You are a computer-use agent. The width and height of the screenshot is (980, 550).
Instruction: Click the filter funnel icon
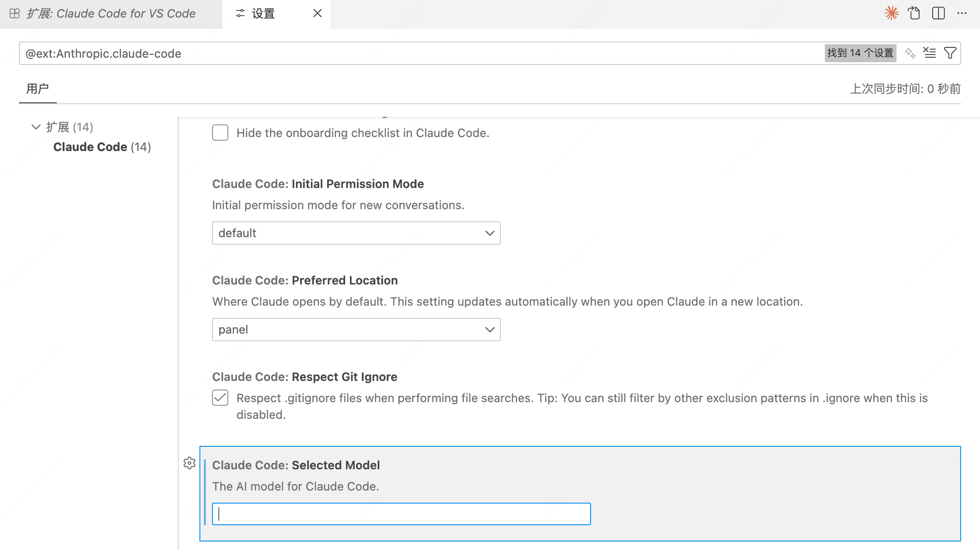(x=950, y=53)
